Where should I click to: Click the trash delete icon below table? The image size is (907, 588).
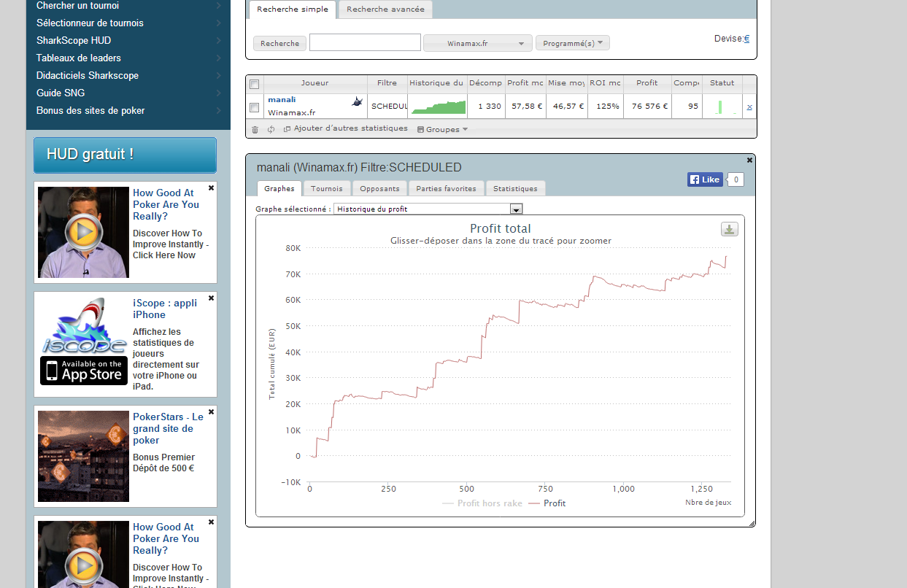point(255,129)
